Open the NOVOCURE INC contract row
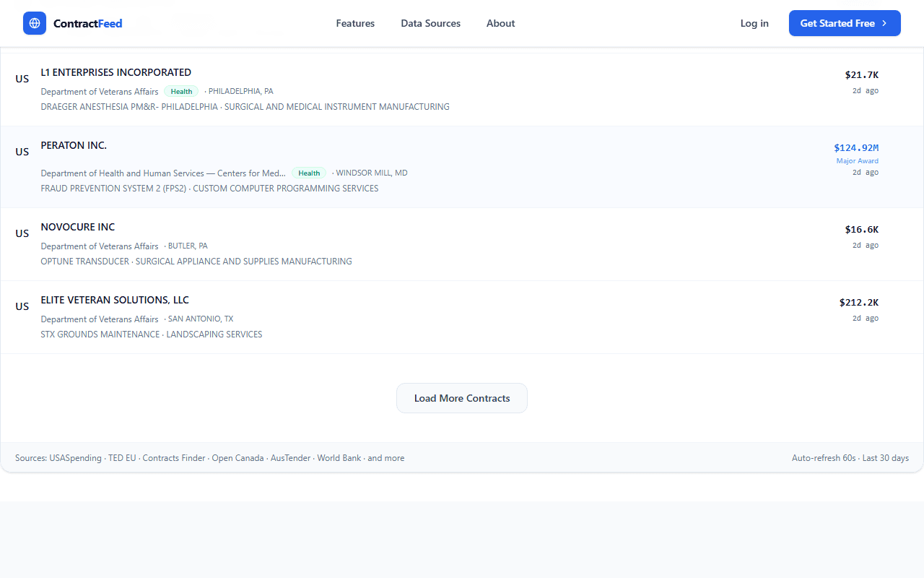 (x=462, y=244)
